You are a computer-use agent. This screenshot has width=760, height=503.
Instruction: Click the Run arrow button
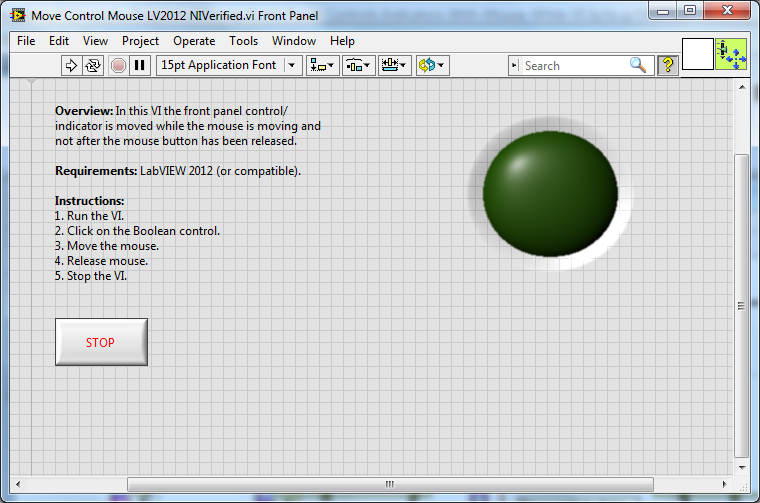point(71,65)
